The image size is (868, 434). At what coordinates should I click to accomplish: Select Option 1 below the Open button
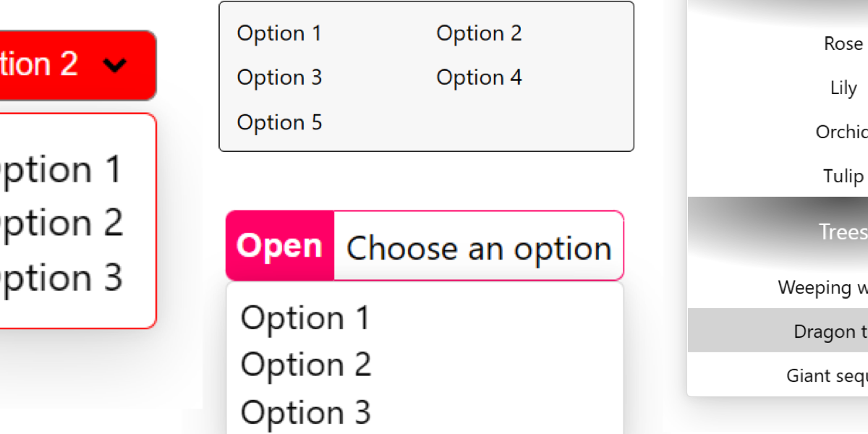click(305, 318)
